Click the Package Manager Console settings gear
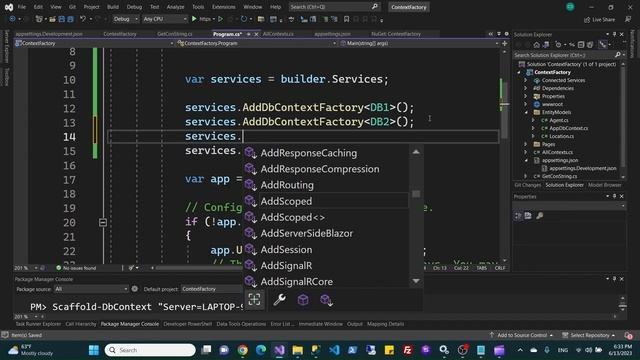Viewport: 640px width, 360px height. coord(135,289)
